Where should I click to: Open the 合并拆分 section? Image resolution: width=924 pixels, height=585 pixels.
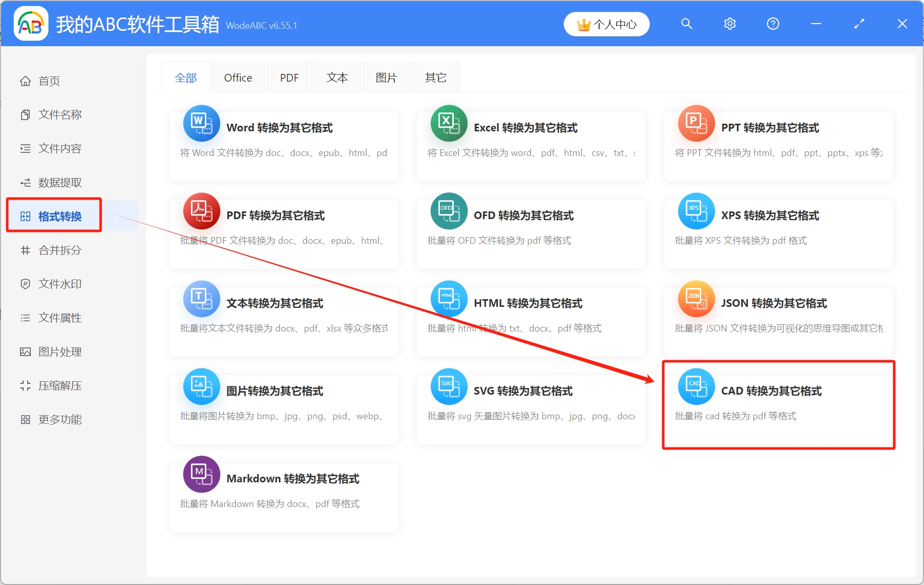[x=59, y=250]
